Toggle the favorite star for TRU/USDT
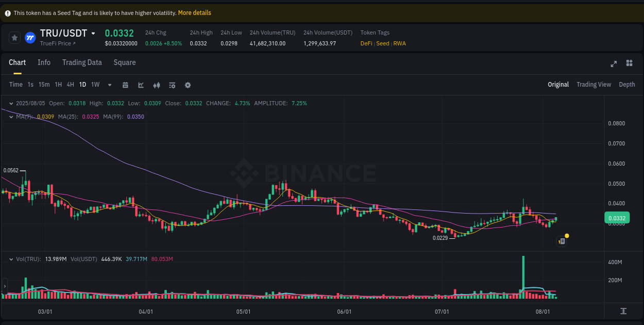The height and width of the screenshot is (325, 644). (x=14, y=37)
